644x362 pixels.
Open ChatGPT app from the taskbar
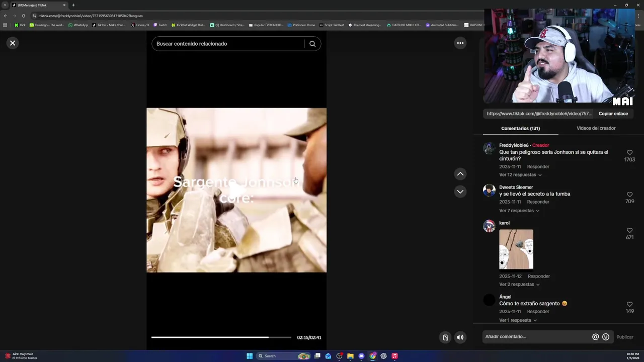click(383, 356)
